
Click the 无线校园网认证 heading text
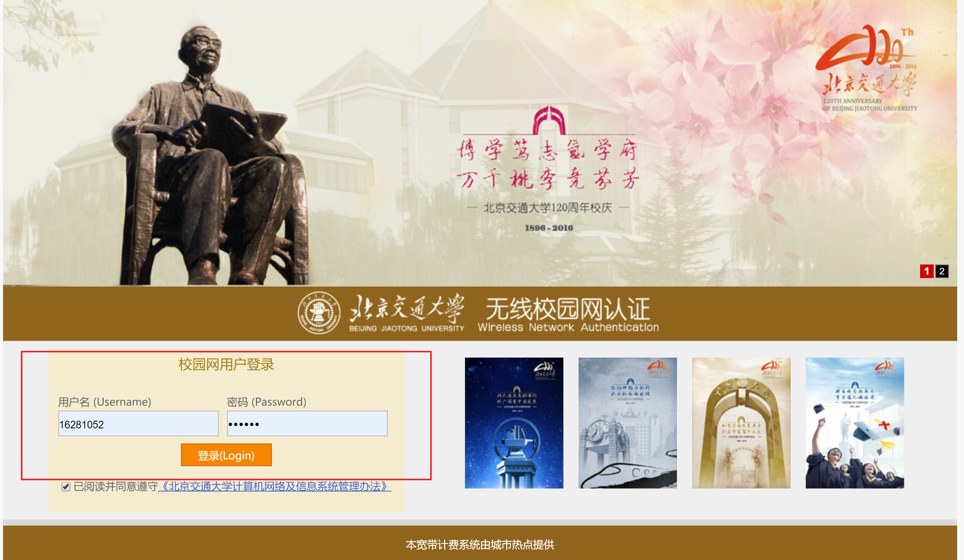click(568, 309)
